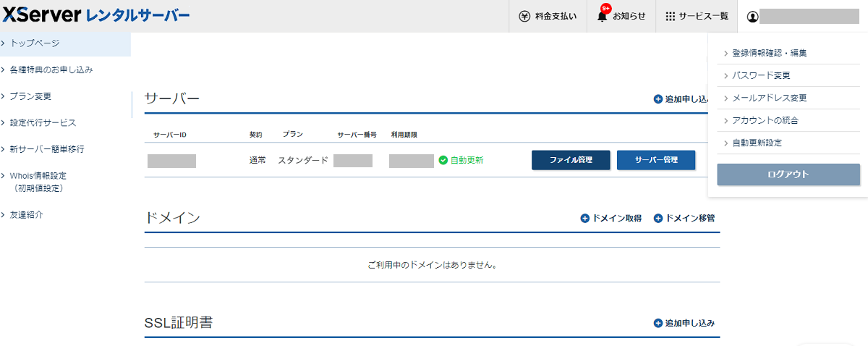Image resolution: width=868 pixels, height=349 pixels.
Task: Choose メールアドレス変更 in account dropdown
Action: (x=769, y=98)
